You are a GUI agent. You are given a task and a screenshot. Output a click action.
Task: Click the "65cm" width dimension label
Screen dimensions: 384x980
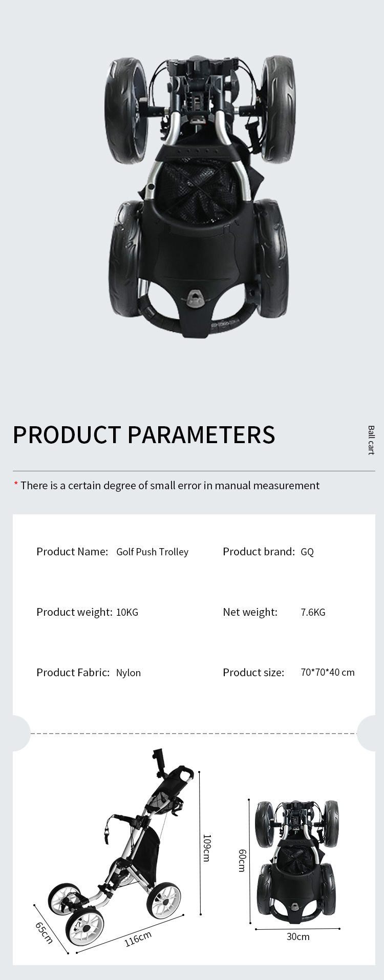(x=44, y=933)
